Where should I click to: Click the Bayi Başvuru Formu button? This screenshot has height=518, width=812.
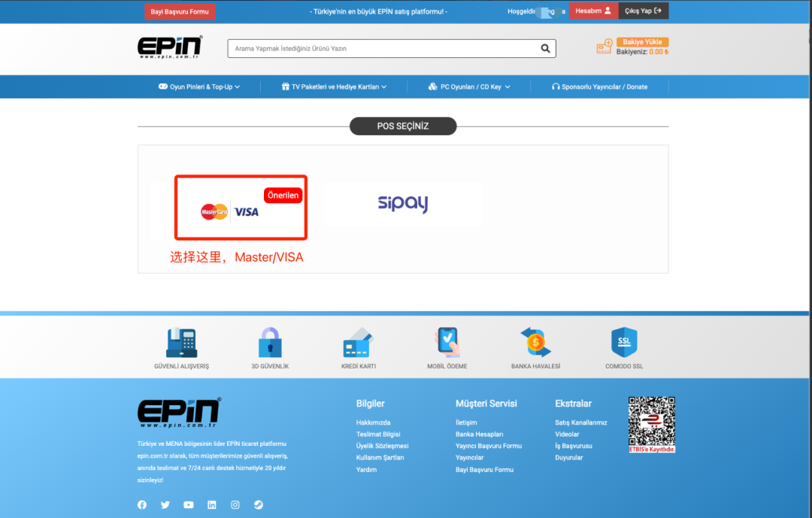tap(180, 11)
